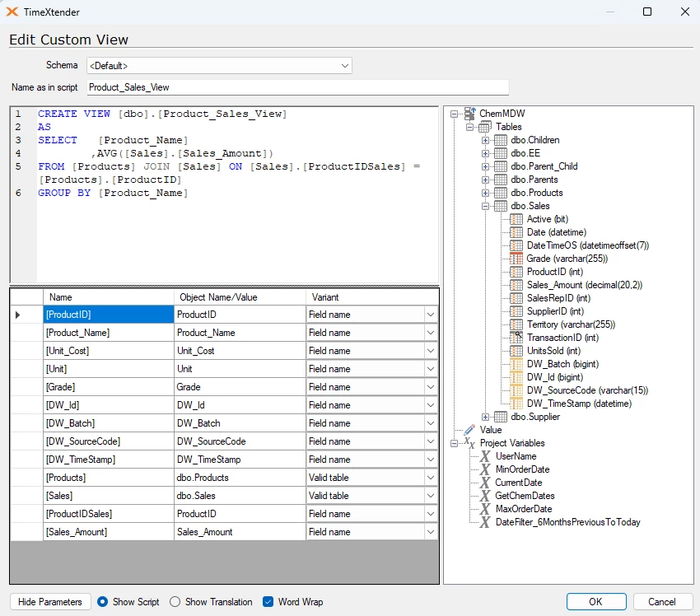Click the dbo.Supplier table icon
Screen dimensions: 700x616
click(501, 417)
